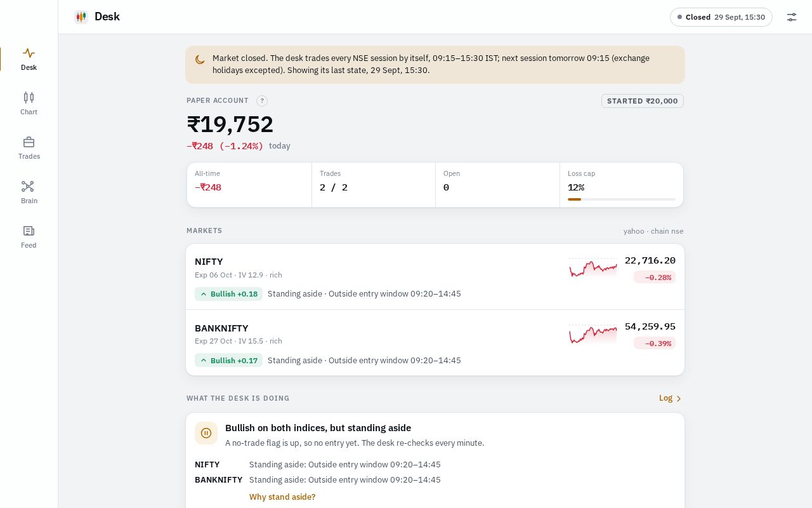Screen dimensions: 812x508
Task: Click the Bullish on both indices headline
Action: coord(318,428)
